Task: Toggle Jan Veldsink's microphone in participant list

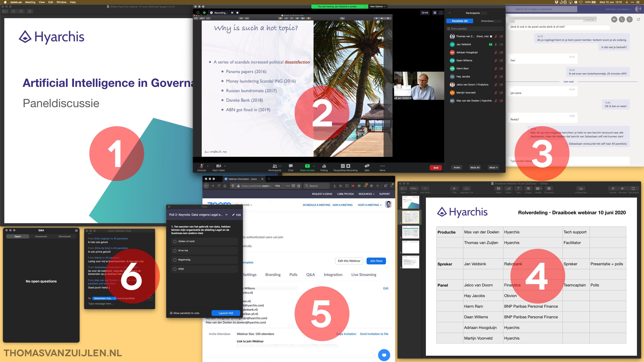Action: [x=495, y=44]
